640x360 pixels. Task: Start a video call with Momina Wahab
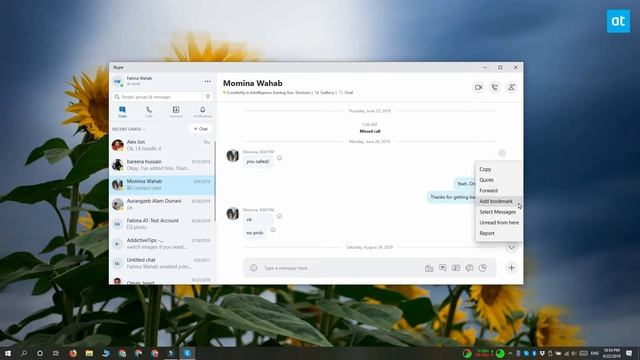(x=478, y=87)
